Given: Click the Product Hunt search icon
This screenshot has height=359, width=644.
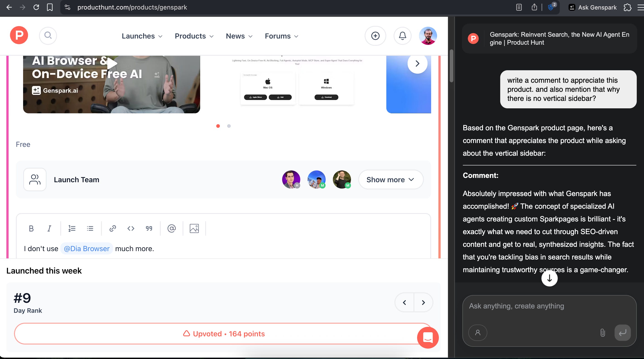Looking at the screenshot, I should (48, 36).
